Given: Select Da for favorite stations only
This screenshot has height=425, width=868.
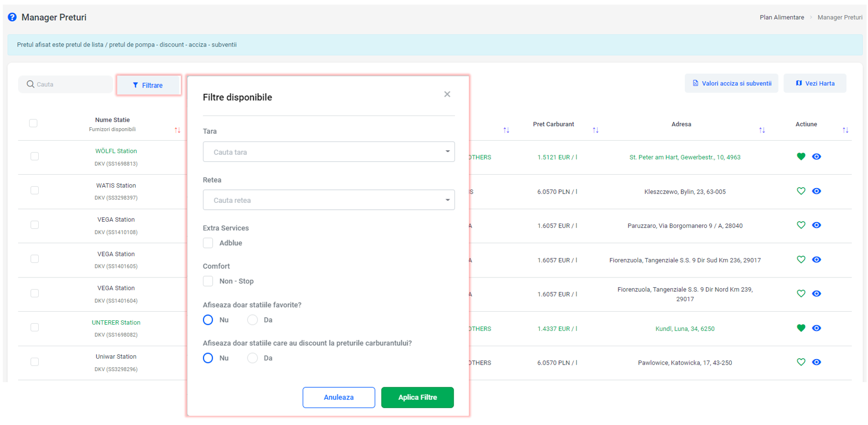Looking at the screenshot, I should (x=252, y=320).
